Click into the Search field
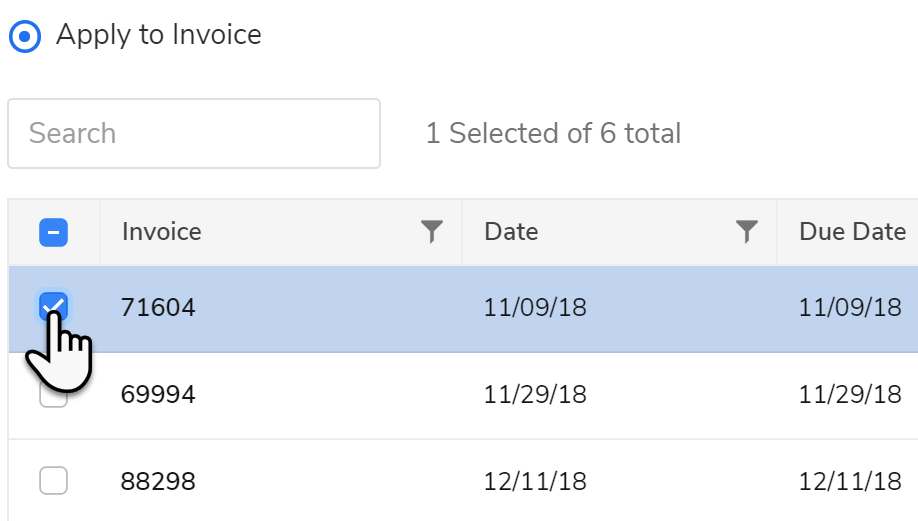This screenshot has height=521, width=918. (x=194, y=133)
